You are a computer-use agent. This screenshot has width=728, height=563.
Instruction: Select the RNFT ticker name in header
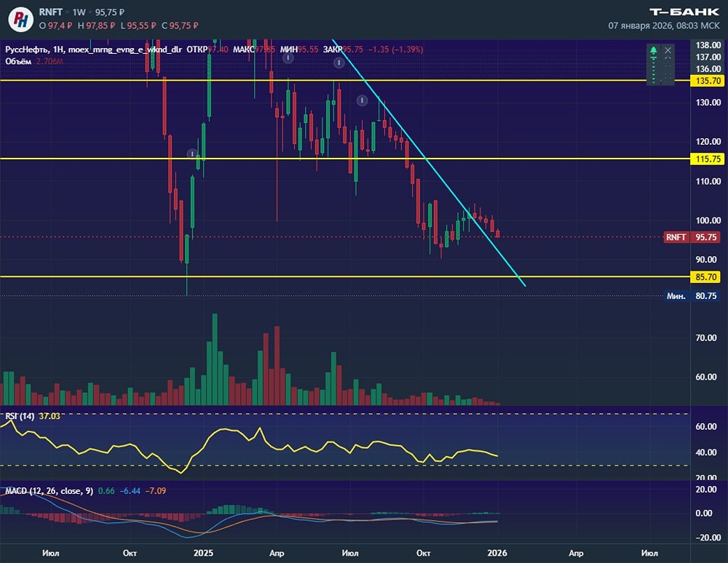pyautogui.click(x=51, y=12)
